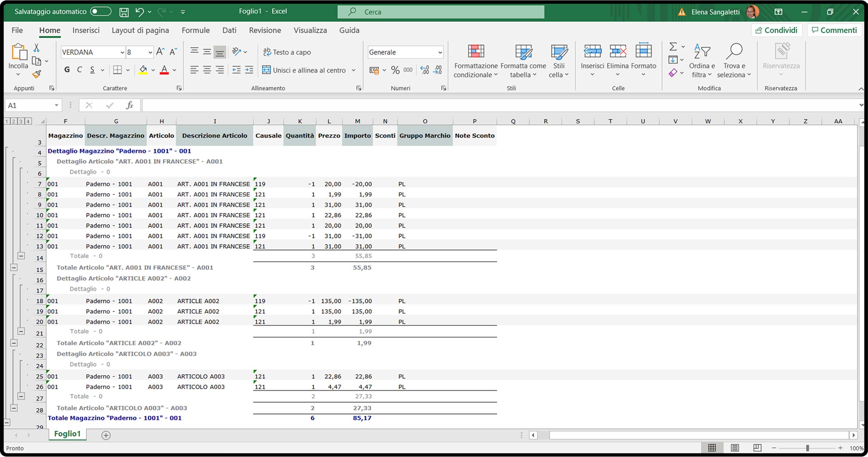Show outline level 2 button
Image resolution: width=868 pixels, height=457 pixels.
point(13,121)
